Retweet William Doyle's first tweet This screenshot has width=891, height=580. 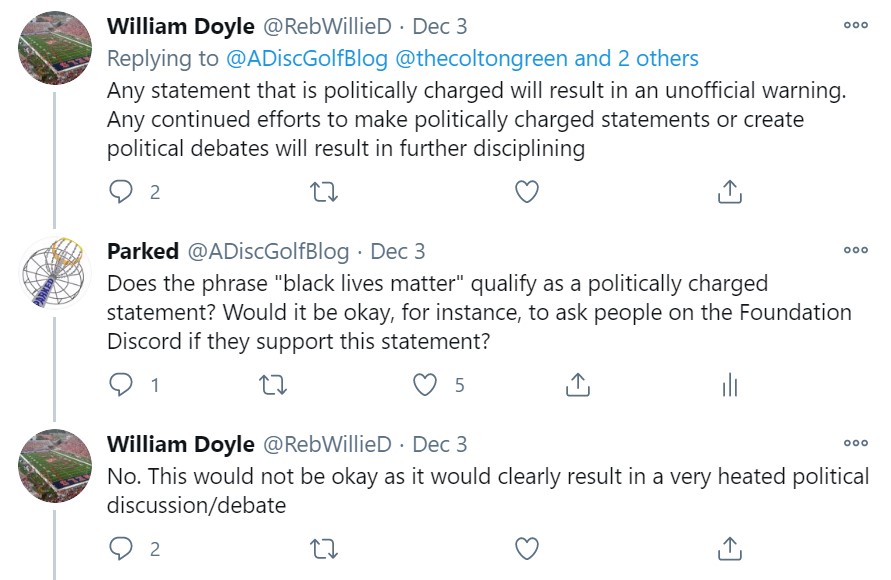pyautogui.click(x=324, y=192)
